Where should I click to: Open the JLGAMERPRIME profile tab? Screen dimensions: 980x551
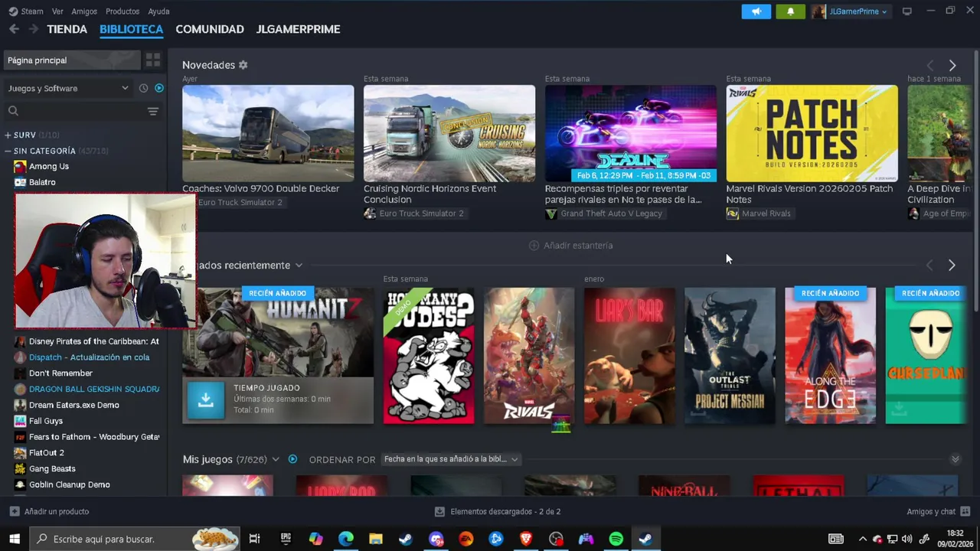298,29
